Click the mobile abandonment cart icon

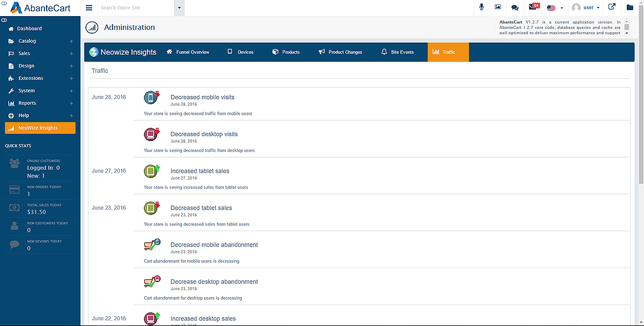click(152, 245)
